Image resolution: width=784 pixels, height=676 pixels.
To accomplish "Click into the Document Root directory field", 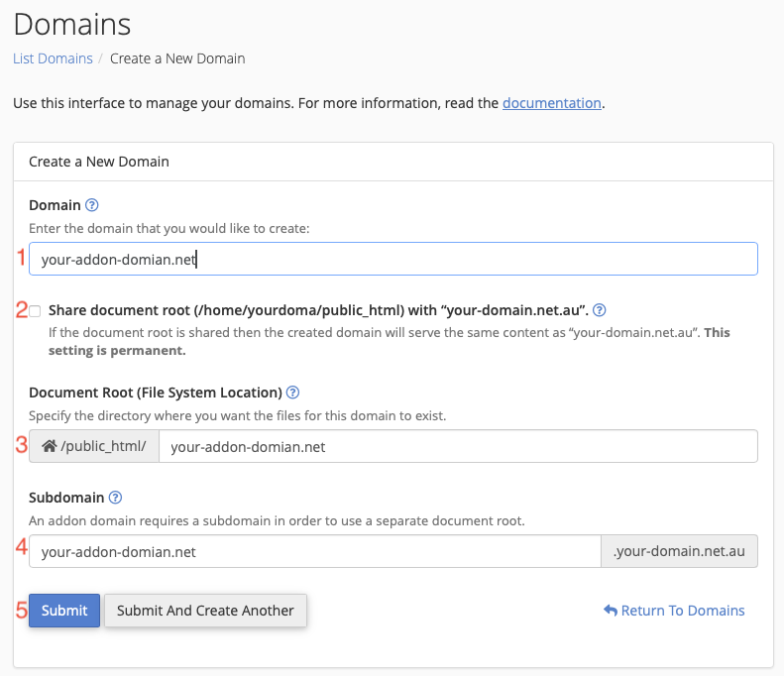I will (x=457, y=447).
